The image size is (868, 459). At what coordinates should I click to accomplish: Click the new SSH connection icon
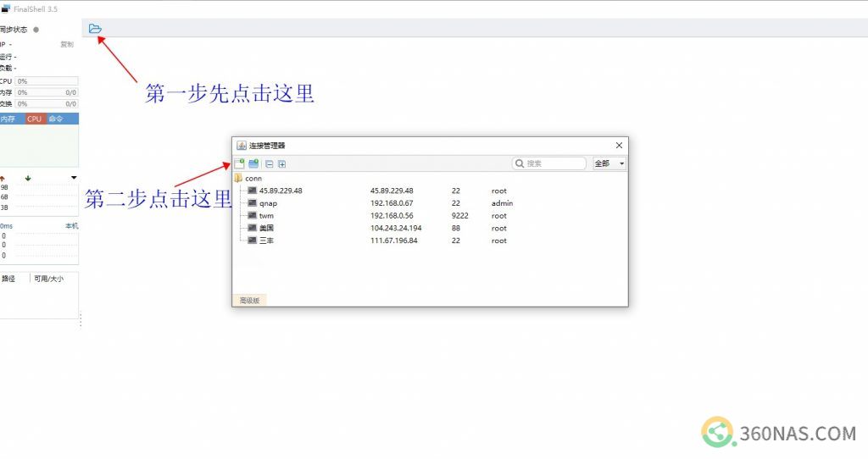click(239, 163)
